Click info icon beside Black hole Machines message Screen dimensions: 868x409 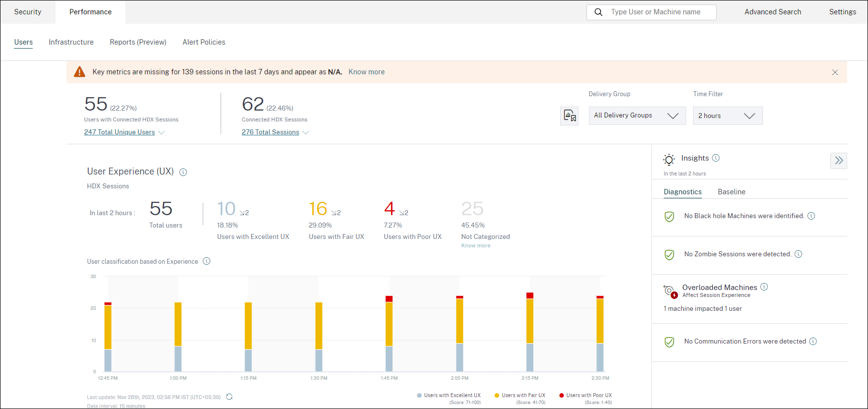pos(811,216)
